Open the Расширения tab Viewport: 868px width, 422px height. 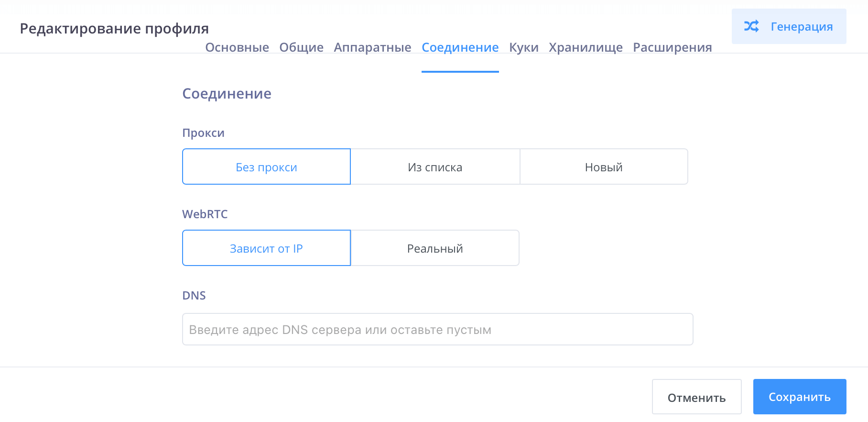coord(672,47)
